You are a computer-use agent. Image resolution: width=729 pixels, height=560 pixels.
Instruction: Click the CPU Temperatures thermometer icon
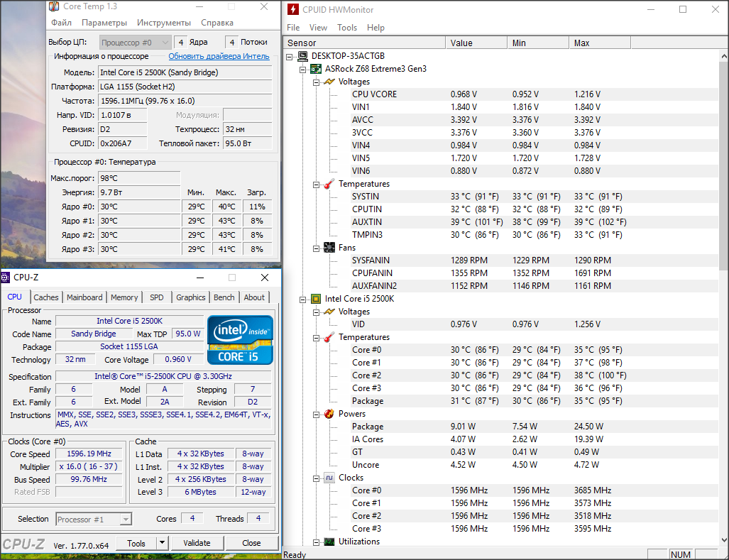329,337
